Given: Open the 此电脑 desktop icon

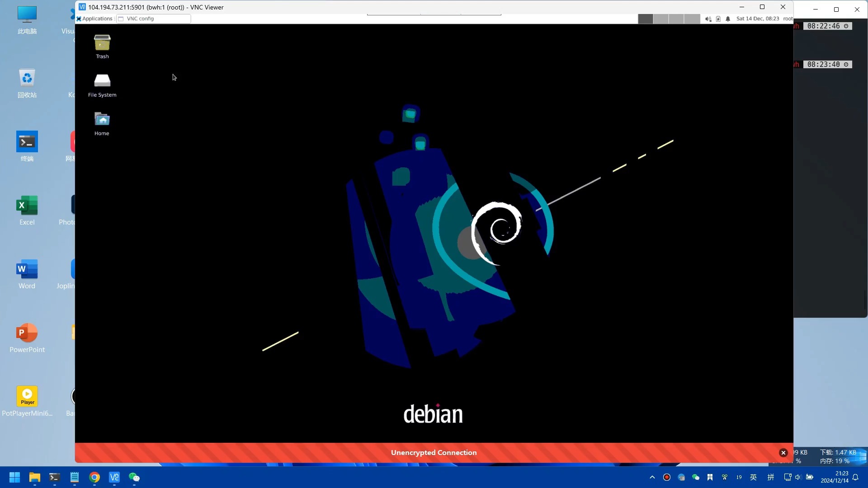Looking at the screenshot, I should (27, 20).
